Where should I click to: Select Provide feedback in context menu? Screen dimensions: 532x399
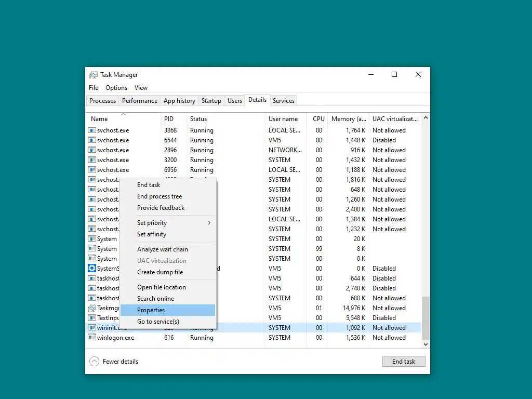point(168,208)
